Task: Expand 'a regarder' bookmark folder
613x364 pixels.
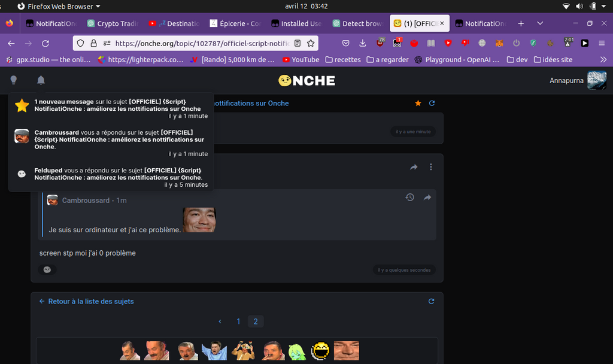Action: 387,59
